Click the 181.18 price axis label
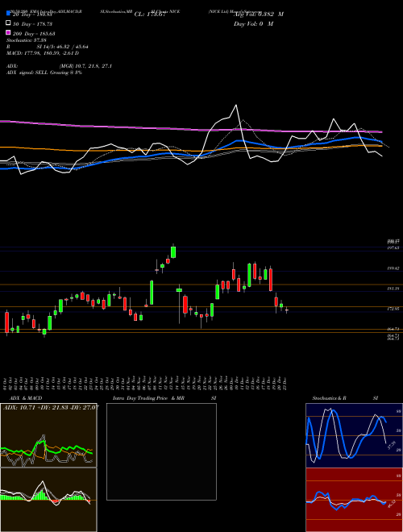Viewport: 403px width, 532px height. tap(393, 289)
